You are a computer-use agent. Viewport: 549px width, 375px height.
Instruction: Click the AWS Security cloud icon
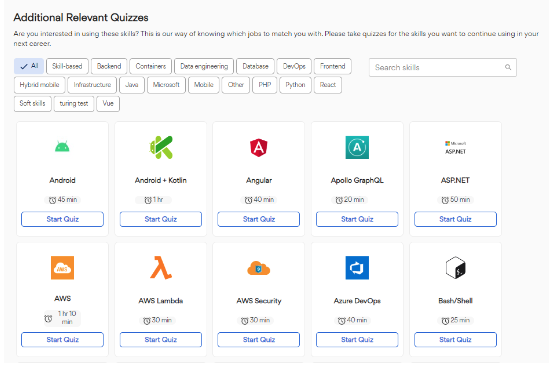(259, 268)
